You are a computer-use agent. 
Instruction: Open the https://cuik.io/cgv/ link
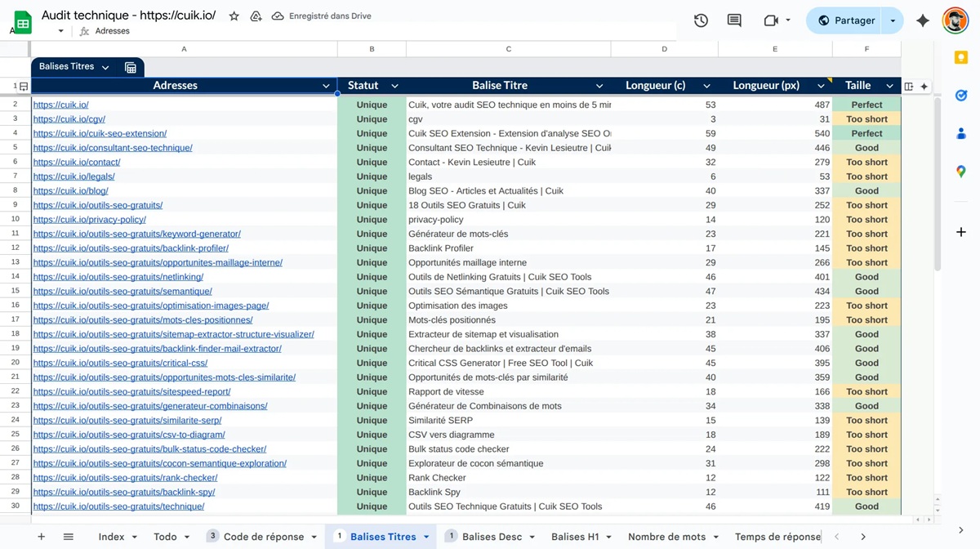click(69, 119)
